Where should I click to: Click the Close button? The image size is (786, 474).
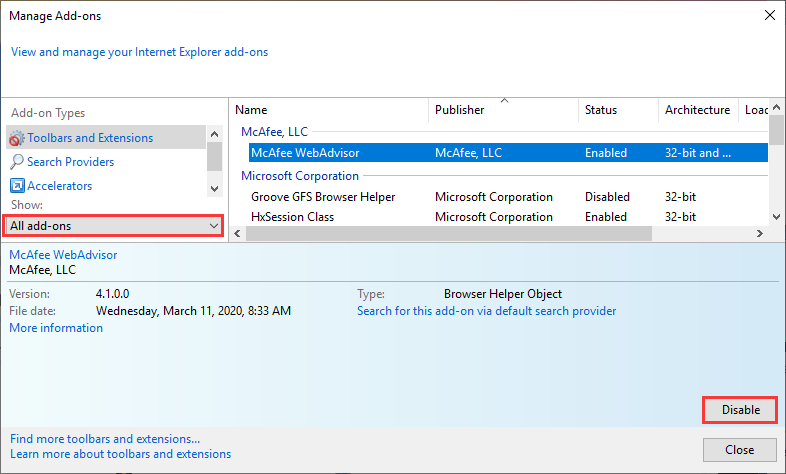[739, 450]
